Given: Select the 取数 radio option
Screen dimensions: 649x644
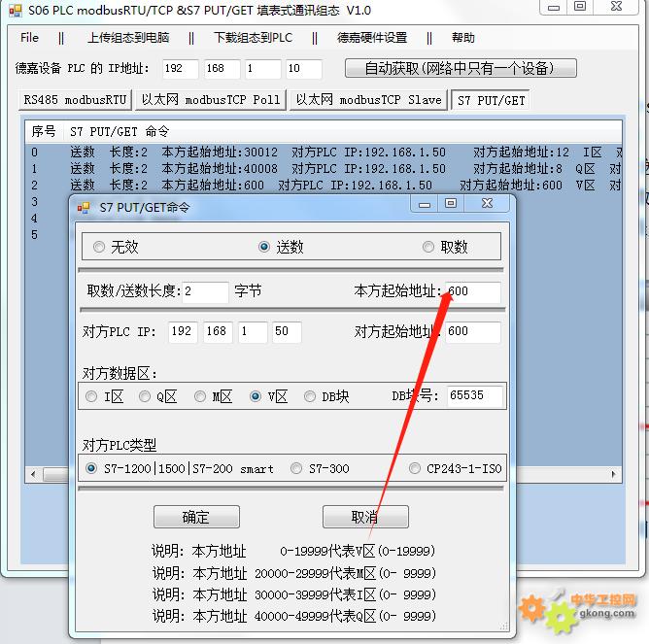Looking at the screenshot, I should [428, 247].
